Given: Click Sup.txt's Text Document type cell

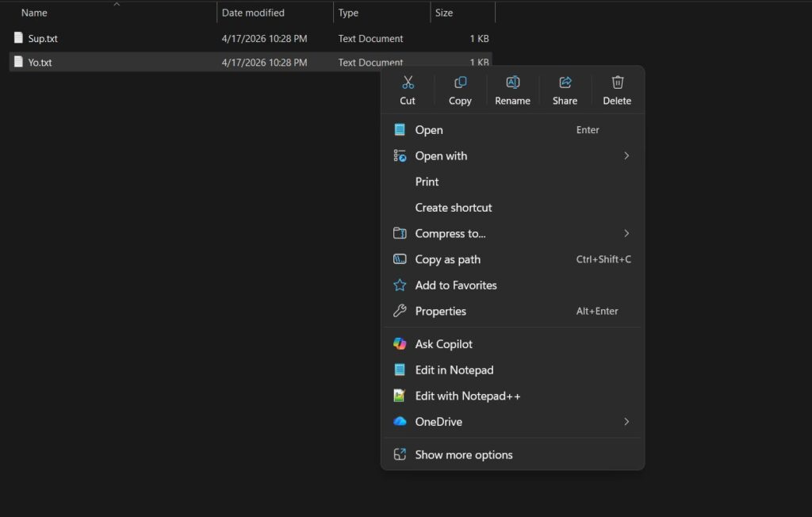Looking at the screenshot, I should (x=370, y=38).
